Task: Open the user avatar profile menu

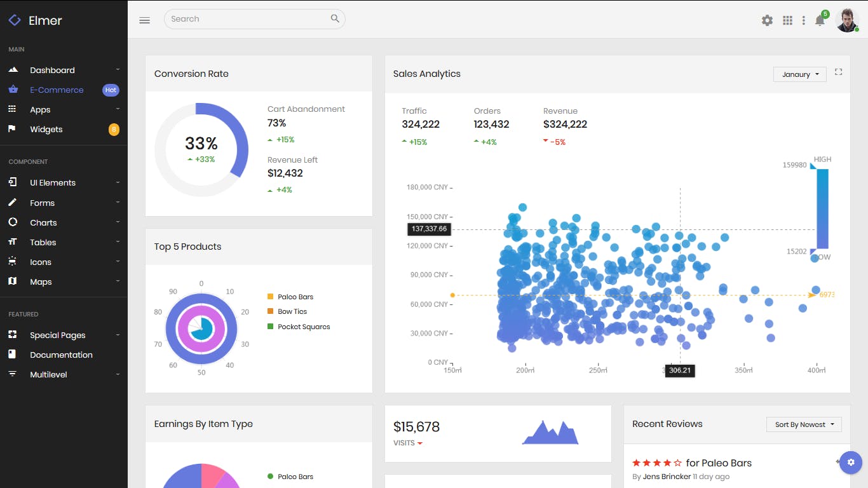Action: (847, 20)
